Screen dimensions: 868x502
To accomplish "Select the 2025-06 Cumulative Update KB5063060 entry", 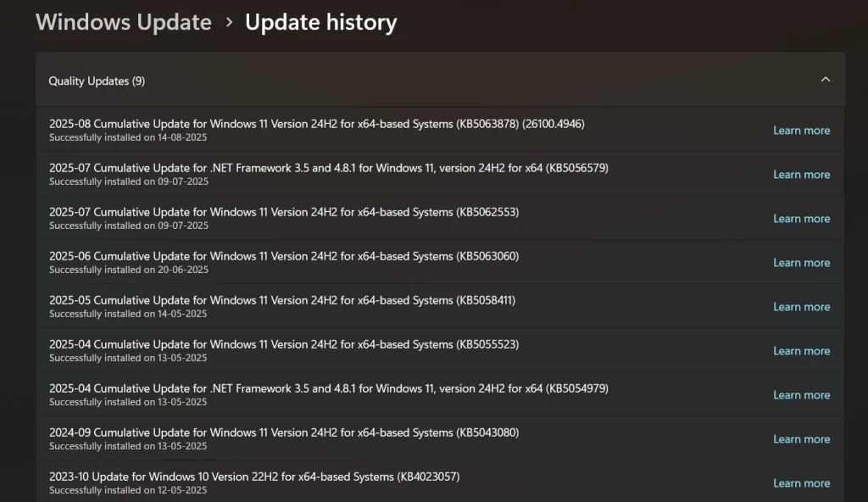I will click(x=284, y=256).
